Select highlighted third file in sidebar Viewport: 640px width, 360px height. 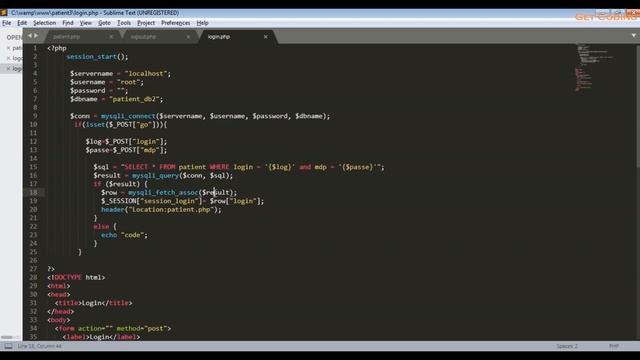pyautogui.click(x=11, y=69)
